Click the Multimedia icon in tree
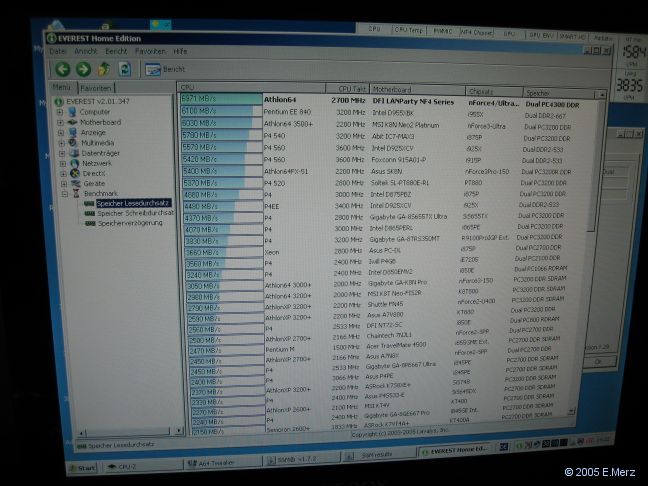This screenshot has width=648, height=486. tap(74, 143)
